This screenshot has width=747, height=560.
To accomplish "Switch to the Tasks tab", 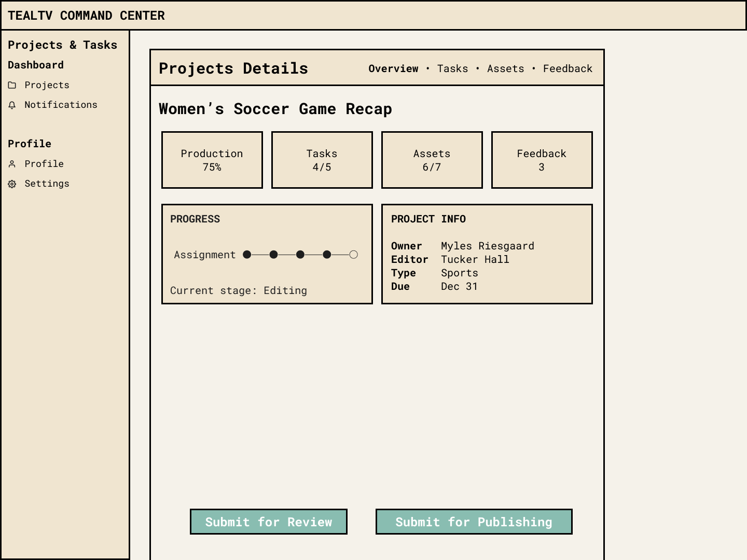I will coord(452,68).
